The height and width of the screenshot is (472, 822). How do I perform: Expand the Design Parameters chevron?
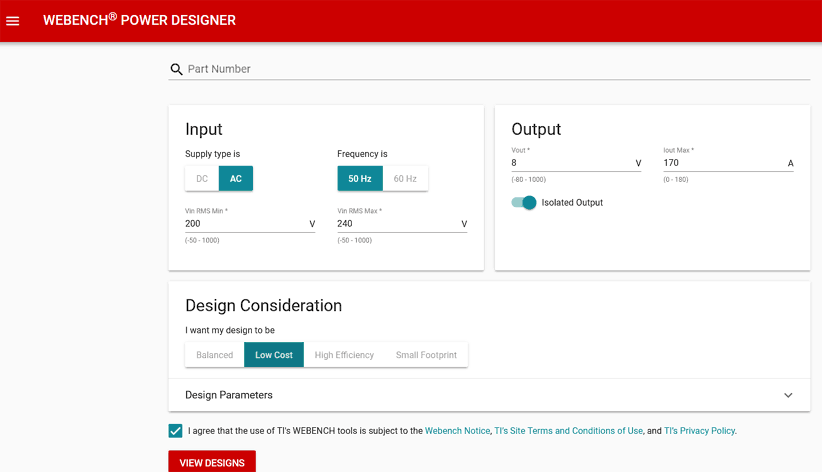tap(788, 395)
